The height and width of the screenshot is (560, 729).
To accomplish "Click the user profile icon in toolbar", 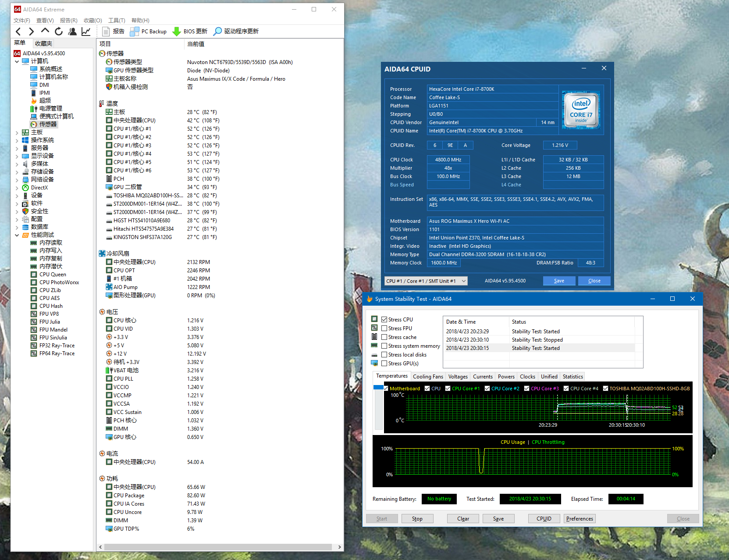I will [x=72, y=32].
